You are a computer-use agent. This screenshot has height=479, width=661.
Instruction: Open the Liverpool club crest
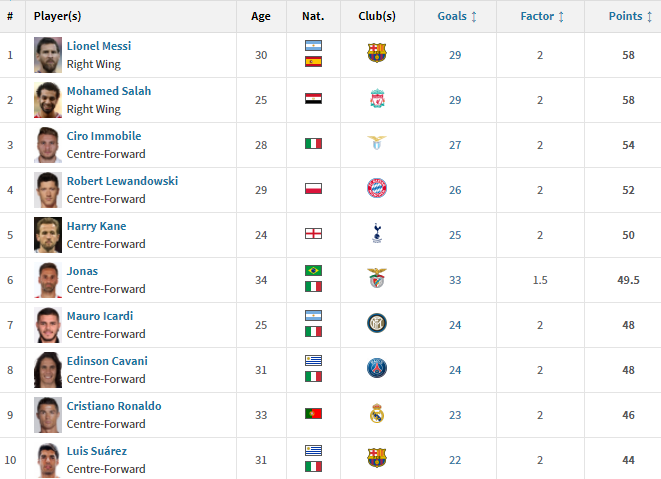click(x=377, y=98)
